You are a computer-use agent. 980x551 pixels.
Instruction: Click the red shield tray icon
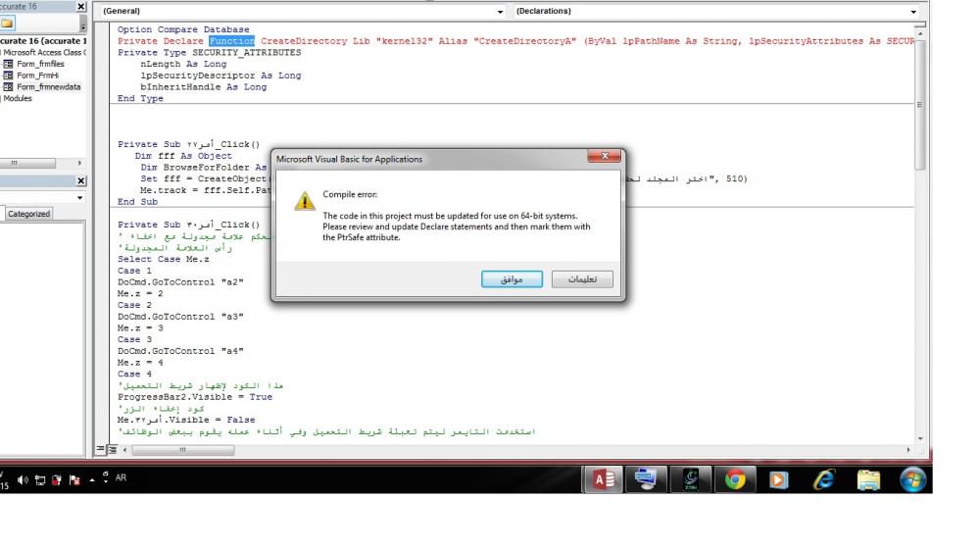(x=57, y=480)
